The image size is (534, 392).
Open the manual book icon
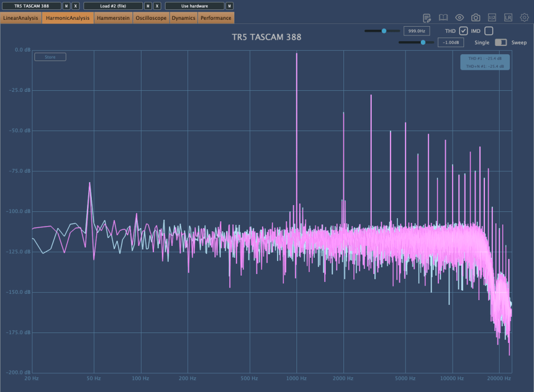coord(443,18)
